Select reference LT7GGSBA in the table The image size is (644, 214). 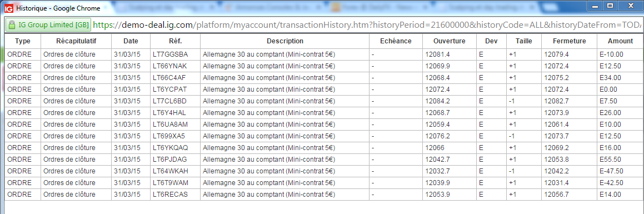170,54
